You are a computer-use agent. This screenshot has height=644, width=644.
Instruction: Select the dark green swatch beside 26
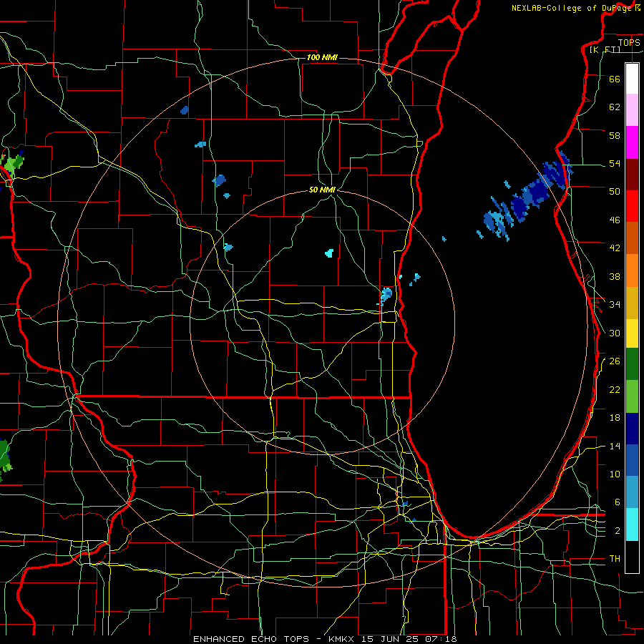pyautogui.click(x=632, y=364)
